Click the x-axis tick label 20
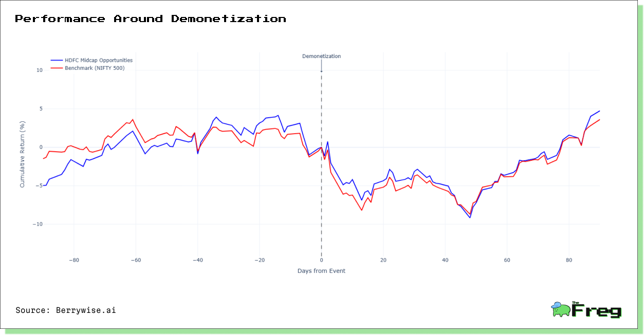The height and width of the screenshot is (335, 644). pyautogui.click(x=383, y=260)
